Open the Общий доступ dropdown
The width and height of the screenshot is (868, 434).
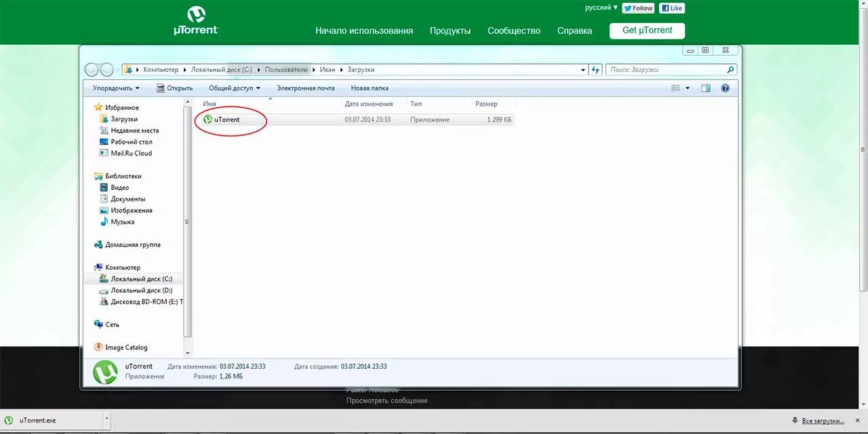(235, 88)
